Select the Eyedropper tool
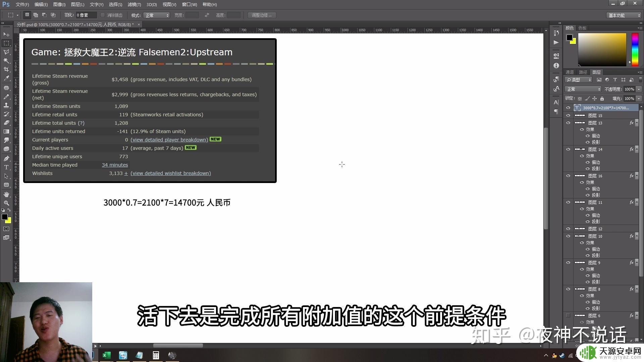 pos(6,78)
